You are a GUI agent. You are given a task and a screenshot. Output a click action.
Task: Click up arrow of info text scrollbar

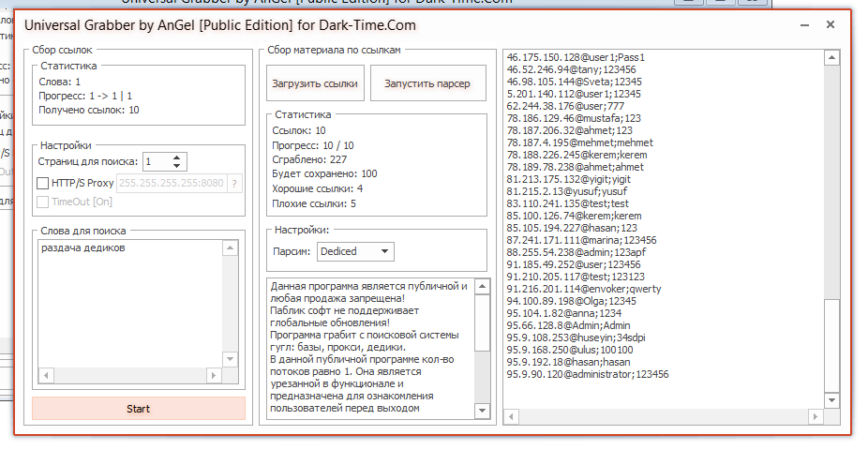(482, 286)
